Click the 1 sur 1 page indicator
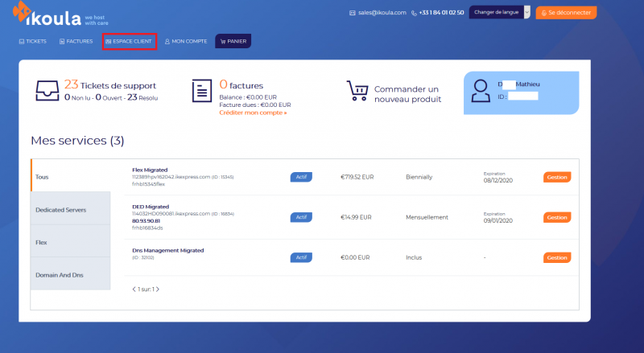 pyautogui.click(x=146, y=289)
